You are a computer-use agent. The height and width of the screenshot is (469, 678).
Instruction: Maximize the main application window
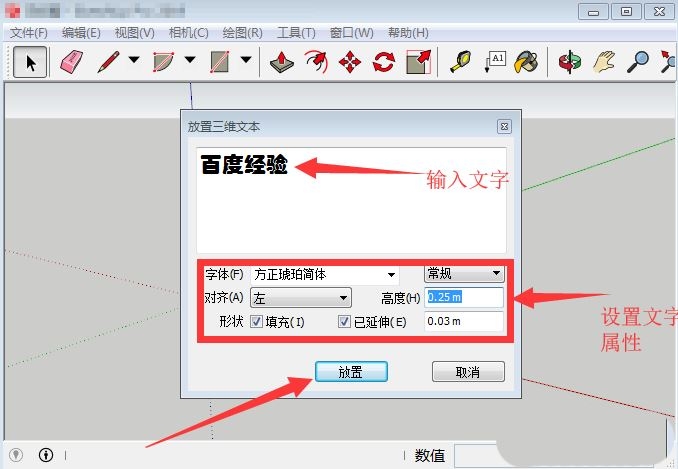[626, 12]
